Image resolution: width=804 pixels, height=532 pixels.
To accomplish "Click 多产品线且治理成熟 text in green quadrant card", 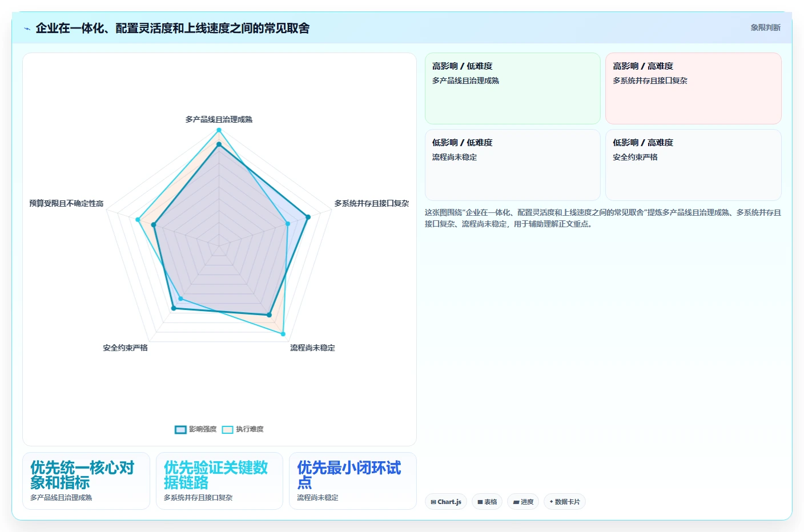I will pyautogui.click(x=465, y=80).
